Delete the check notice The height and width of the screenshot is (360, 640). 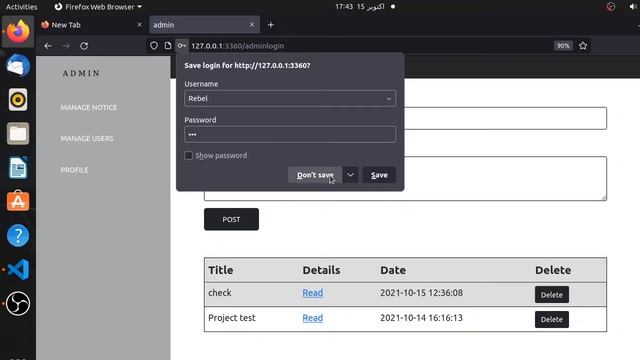(x=552, y=295)
